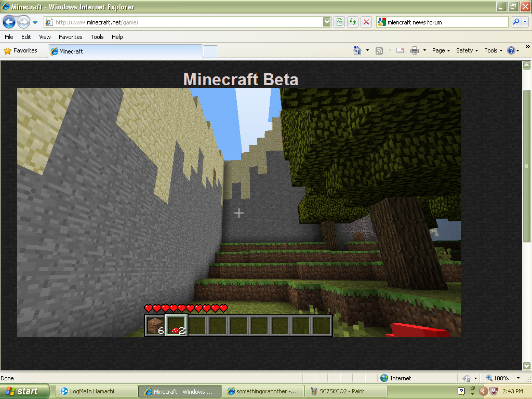Click the Internet security zone in status bar
The image size is (532, 399).
(x=395, y=378)
